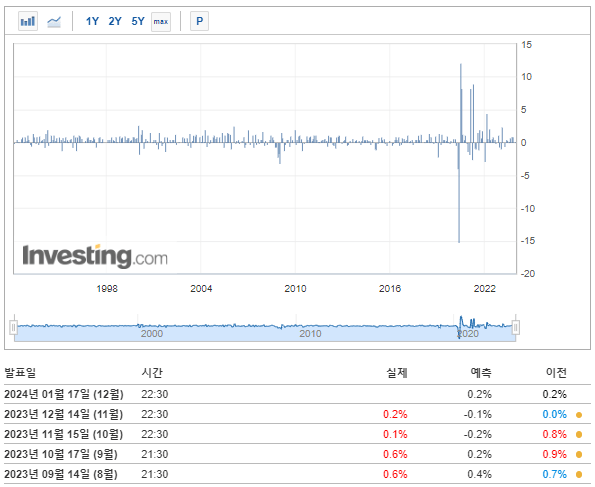This screenshot has width=595, height=487.
Task: Switch to the bar chart view icon
Action: click(28, 21)
